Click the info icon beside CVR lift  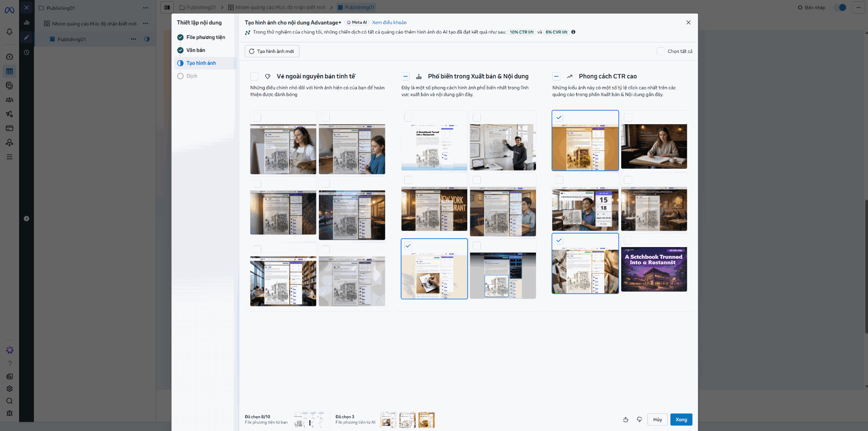click(x=573, y=32)
